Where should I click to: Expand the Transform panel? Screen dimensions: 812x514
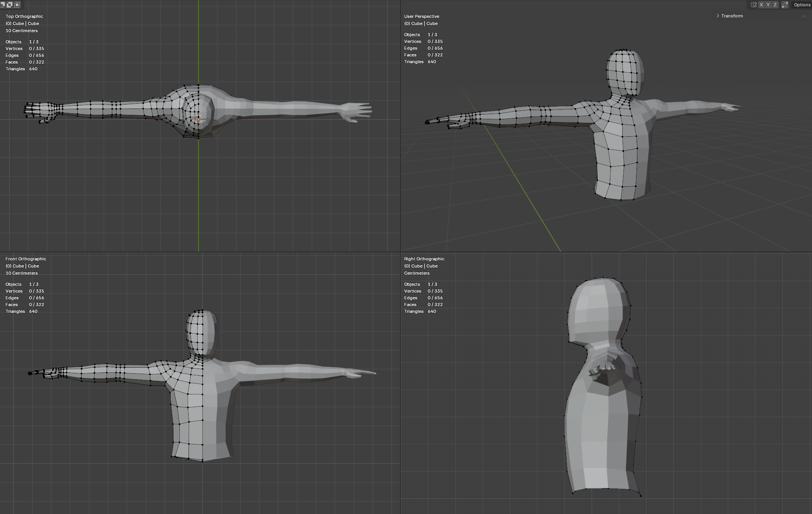click(732, 16)
